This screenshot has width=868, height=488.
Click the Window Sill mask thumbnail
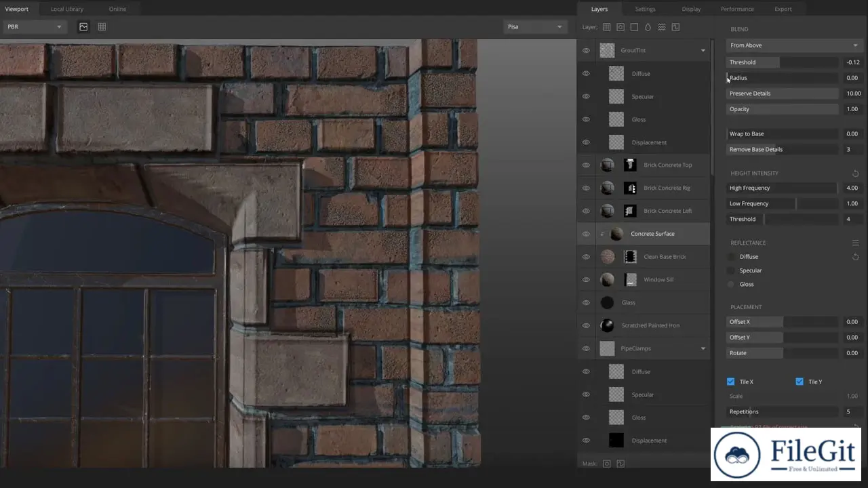(x=630, y=279)
